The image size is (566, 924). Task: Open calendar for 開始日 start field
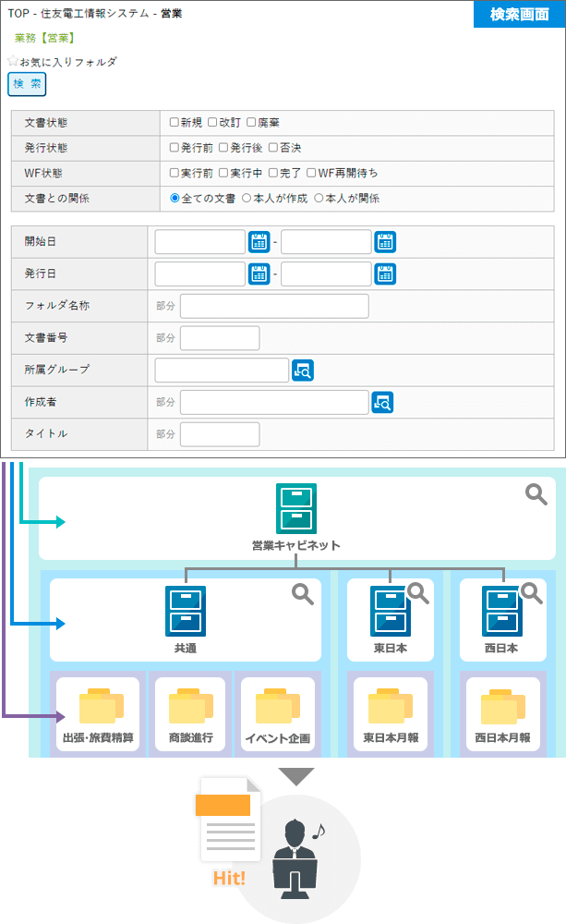259,241
